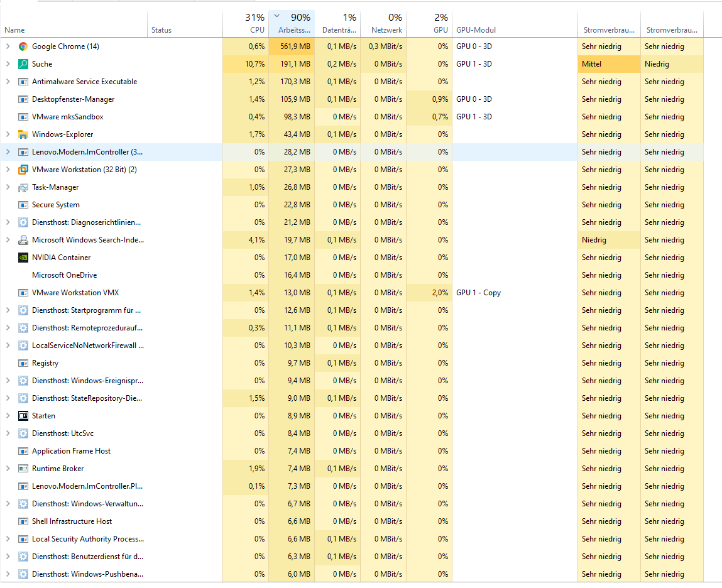The height and width of the screenshot is (588, 722).
Task: Click the 0,3 MBit/s network value
Action: pos(383,46)
